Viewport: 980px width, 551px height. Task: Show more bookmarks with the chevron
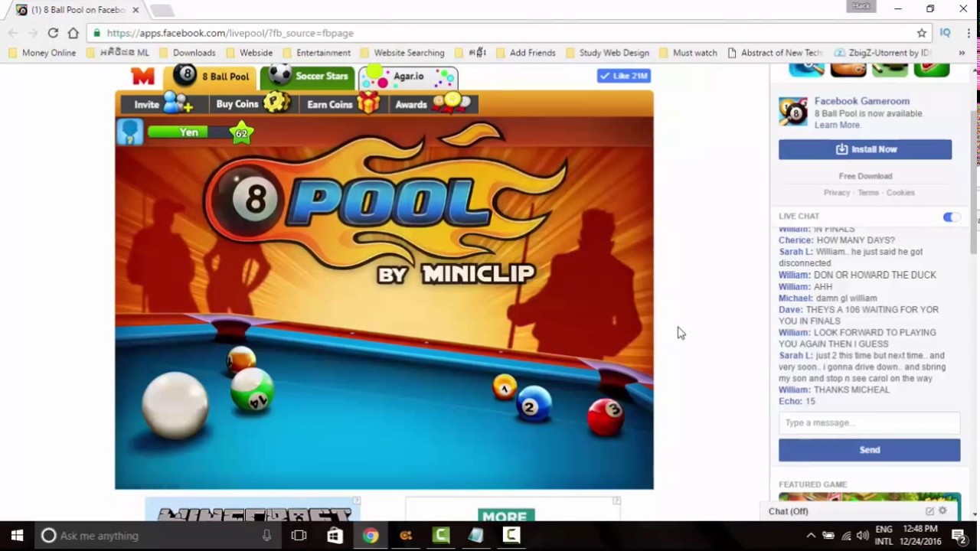(x=962, y=53)
